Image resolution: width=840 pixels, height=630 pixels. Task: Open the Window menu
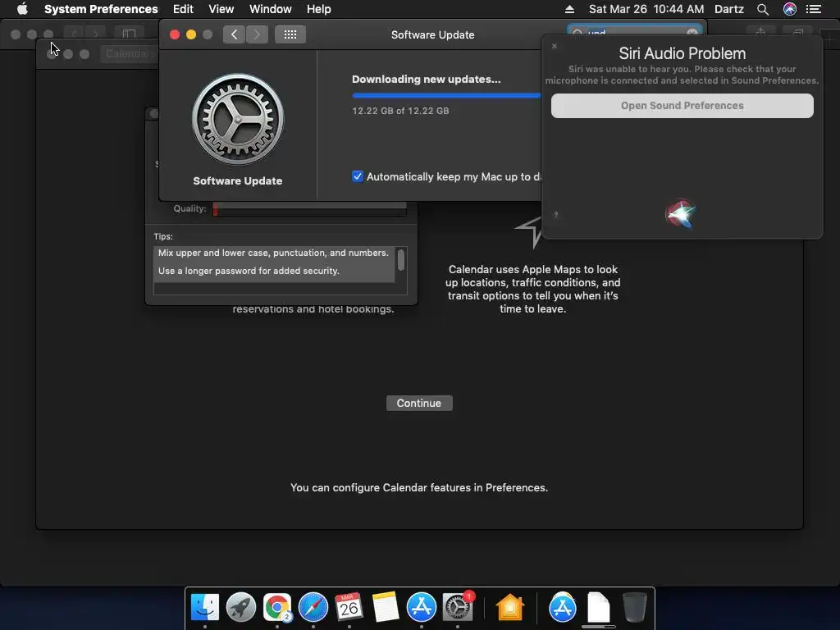(271, 9)
